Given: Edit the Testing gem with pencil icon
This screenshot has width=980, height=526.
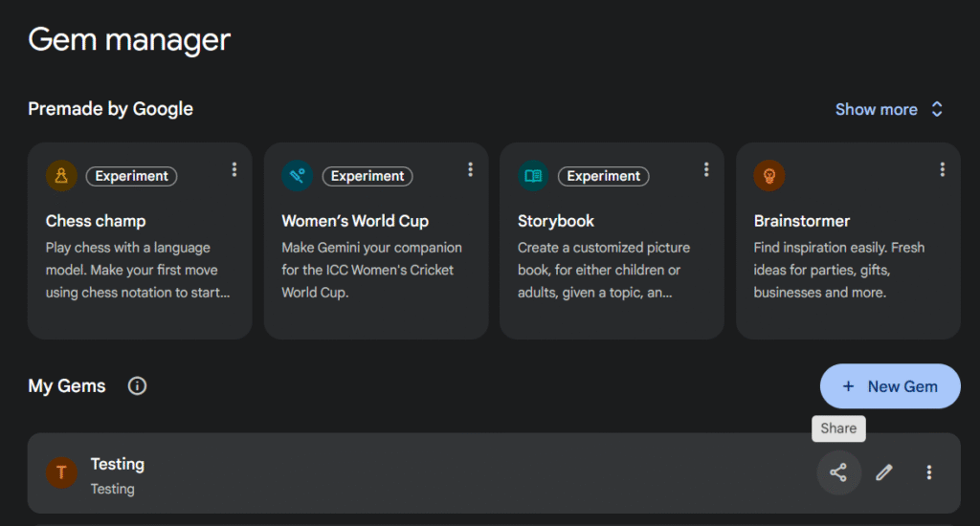Looking at the screenshot, I should click(884, 472).
